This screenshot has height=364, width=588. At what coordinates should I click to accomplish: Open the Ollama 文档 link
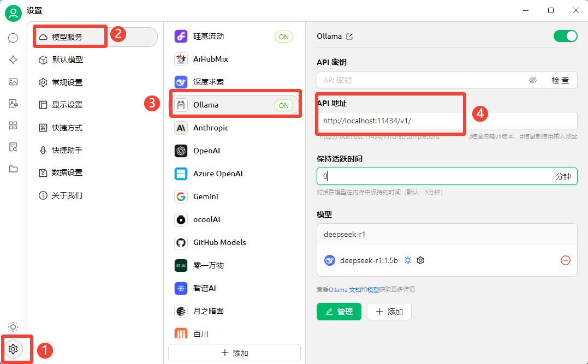click(x=345, y=289)
